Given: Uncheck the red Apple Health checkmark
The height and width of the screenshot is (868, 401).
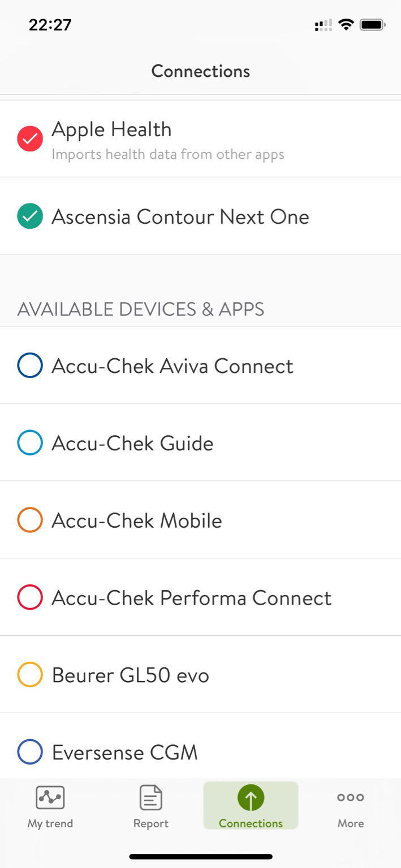Looking at the screenshot, I should tap(30, 138).
